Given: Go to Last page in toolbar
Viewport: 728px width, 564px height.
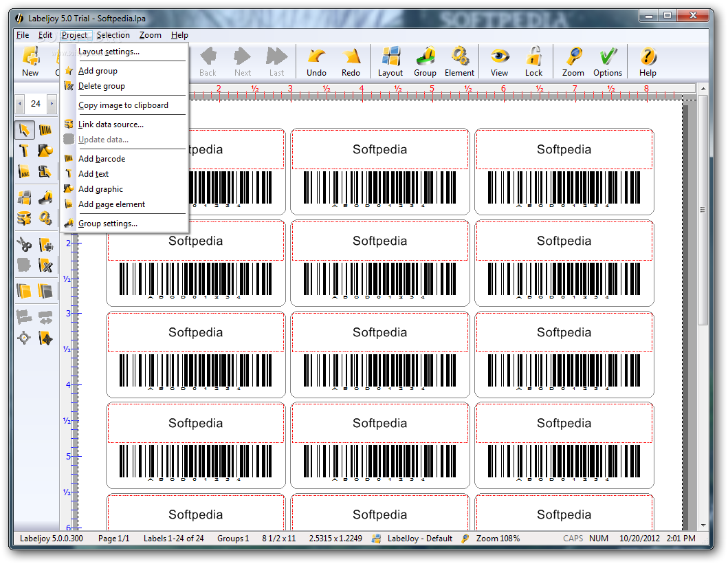Looking at the screenshot, I should 277,61.
